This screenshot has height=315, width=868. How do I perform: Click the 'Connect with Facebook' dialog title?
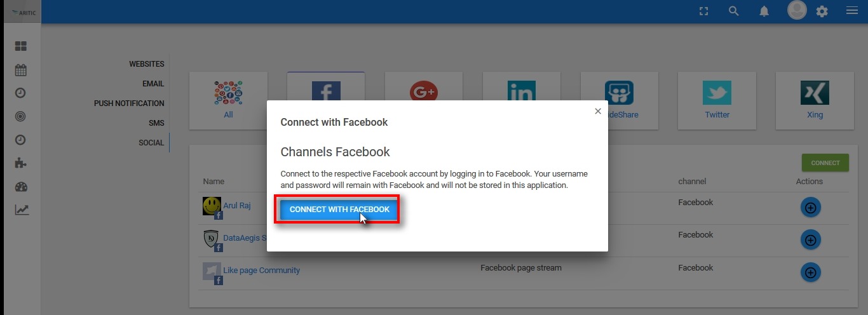334,122
